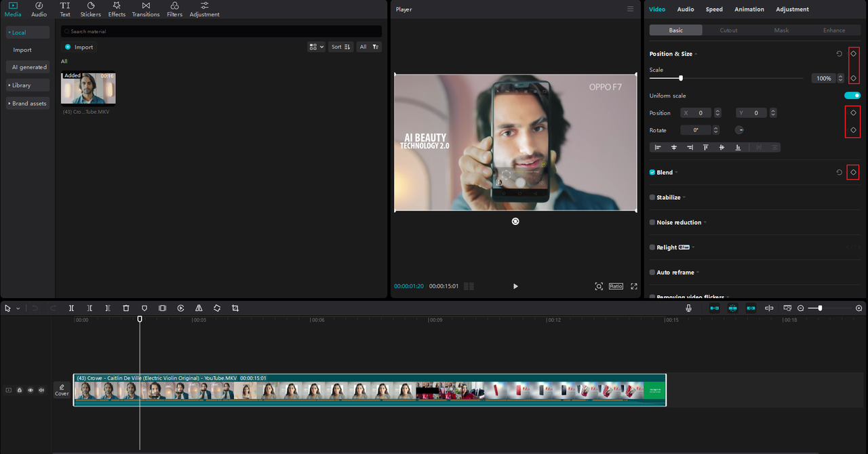Click the Crop icon in timeline toolbar
The width and height of the screenshot is (868, 454).
coord(235,308)
